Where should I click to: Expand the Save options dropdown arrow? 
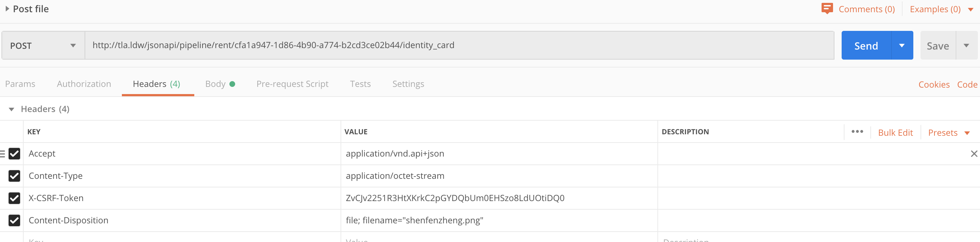tap(966, 46)
